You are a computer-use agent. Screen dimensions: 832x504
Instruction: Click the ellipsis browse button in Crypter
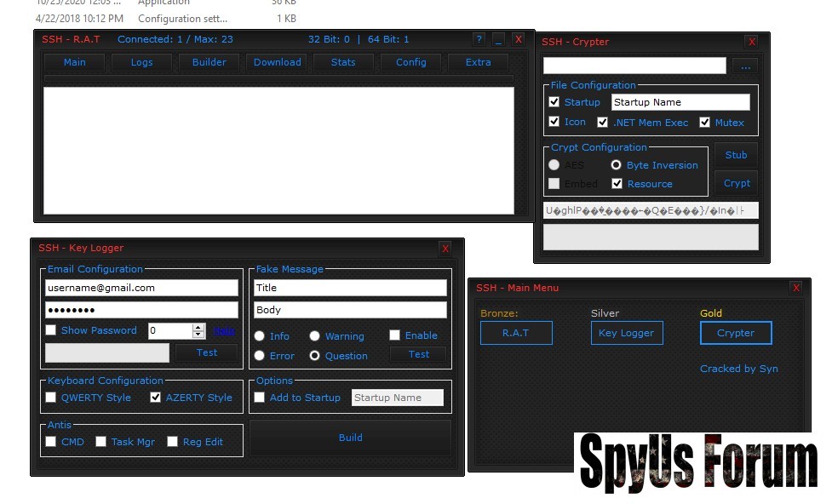[745, 66]
